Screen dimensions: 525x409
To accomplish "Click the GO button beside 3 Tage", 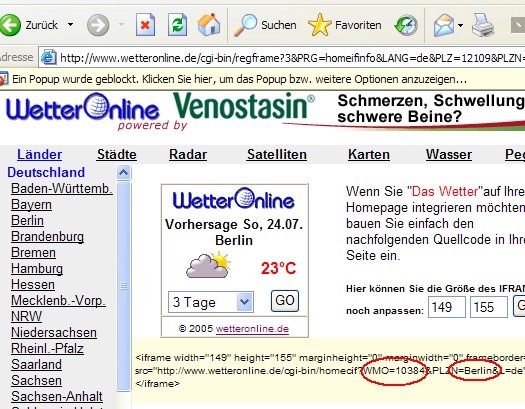I will click(285, 301).
